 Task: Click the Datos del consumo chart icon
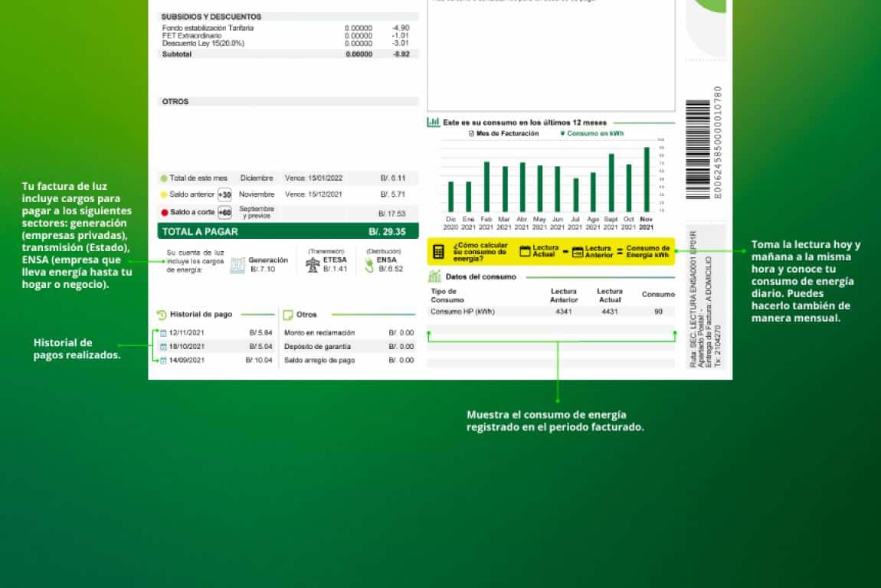pos(434,276)
